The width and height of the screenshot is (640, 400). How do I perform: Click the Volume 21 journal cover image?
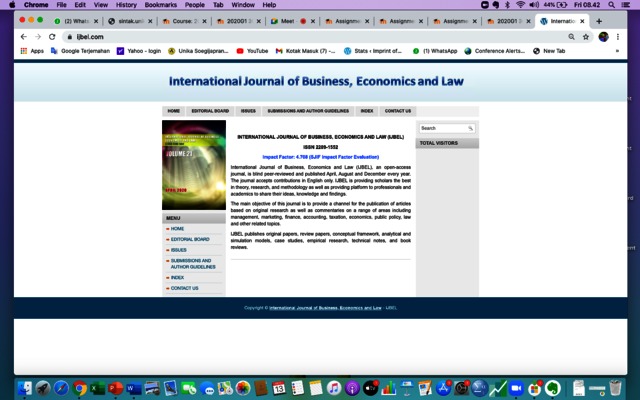click(x=193, y=165)
